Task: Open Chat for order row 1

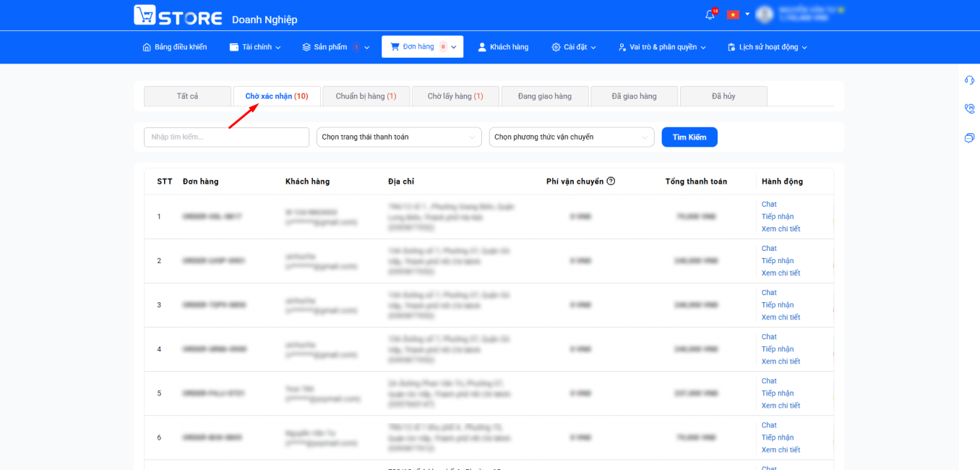Action: click(x=769, y=205)
